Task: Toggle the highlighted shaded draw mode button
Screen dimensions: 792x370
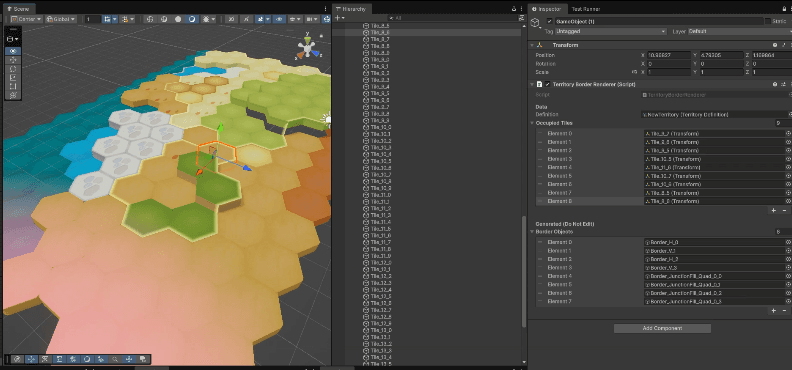Action: 192,19
